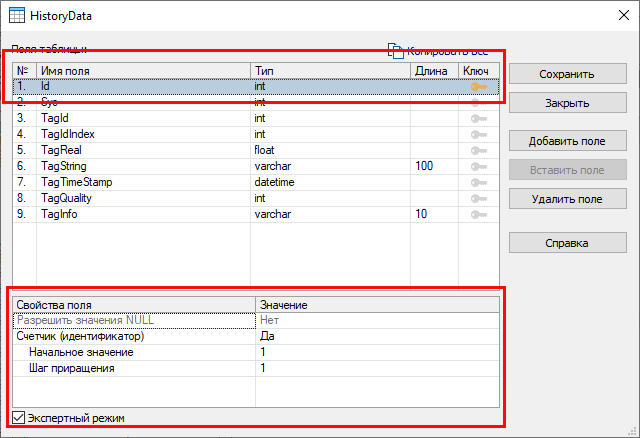Toggle key icon in the TagString row
Image resolution: width=640 pixels, height=438 pixels.
(478, 167)
